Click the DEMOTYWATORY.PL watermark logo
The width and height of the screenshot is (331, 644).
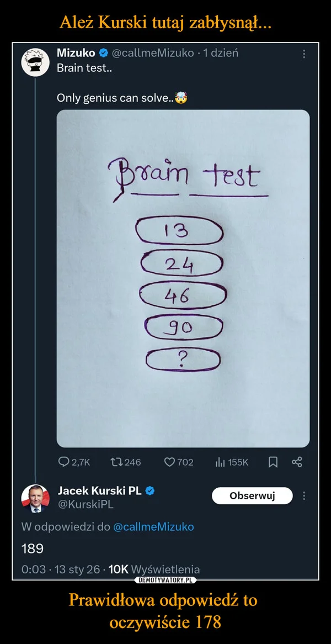pyautogui.click(x=165, y=580)
